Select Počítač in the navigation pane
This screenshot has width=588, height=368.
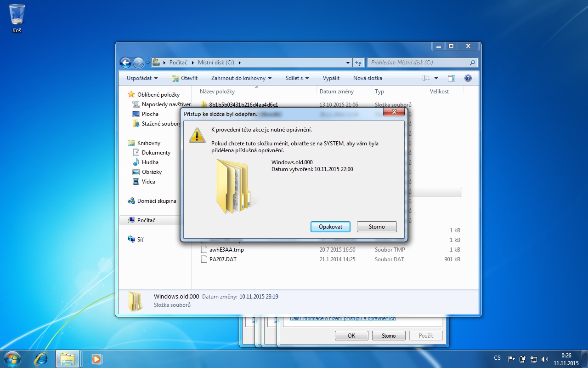tap(146, 220)
